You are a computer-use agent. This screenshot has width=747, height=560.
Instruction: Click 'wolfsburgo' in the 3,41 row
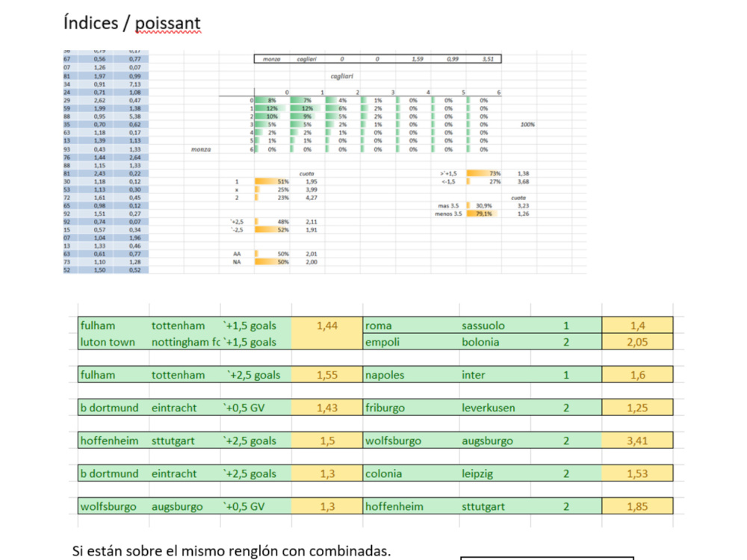coord(393,441)
